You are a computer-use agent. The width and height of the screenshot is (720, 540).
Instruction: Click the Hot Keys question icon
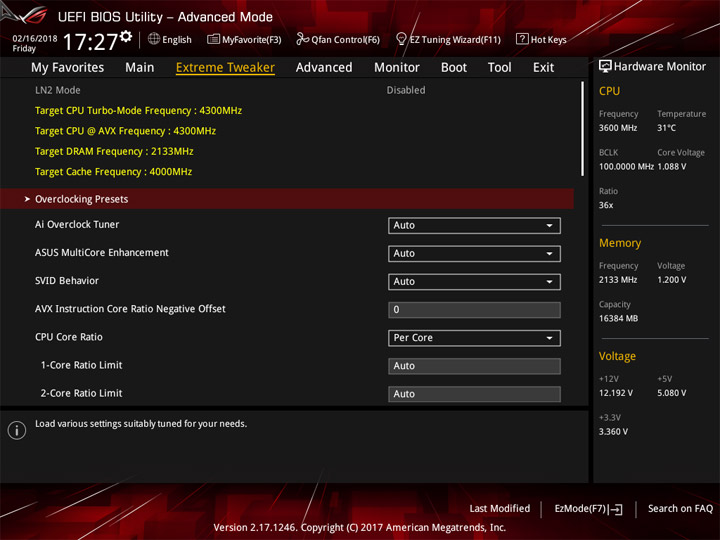click(522, 39)
